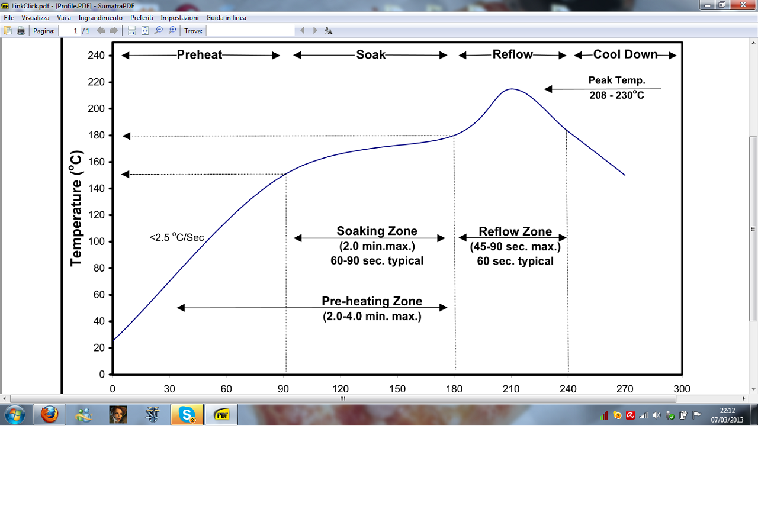Click the Open file toolbar icon
This screenshot has height=532, width=758.
click(x=8, y=30)
